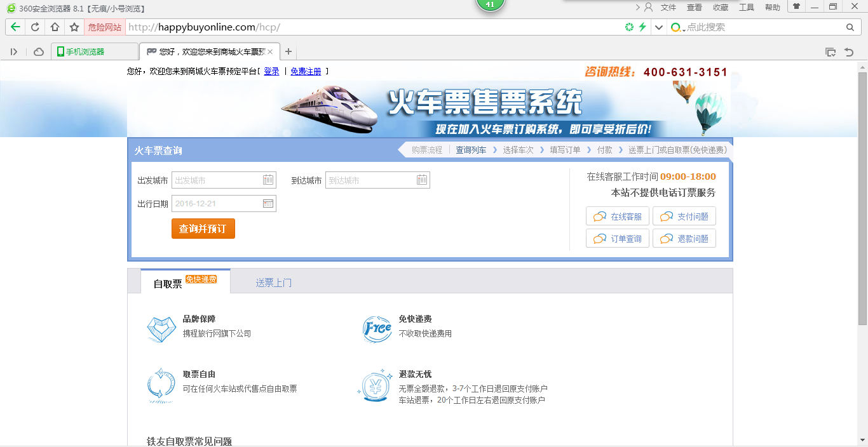Click the 退款无忧 yen coin icon

pyautogui.click(x=376, y=385)
